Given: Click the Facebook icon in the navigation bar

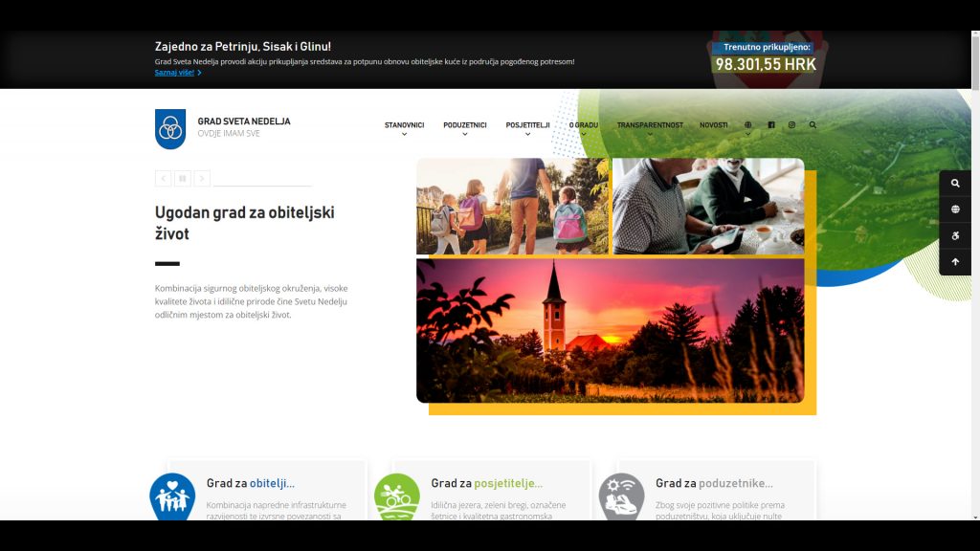Looking at the screenshot, I should [x=771, y=125].
